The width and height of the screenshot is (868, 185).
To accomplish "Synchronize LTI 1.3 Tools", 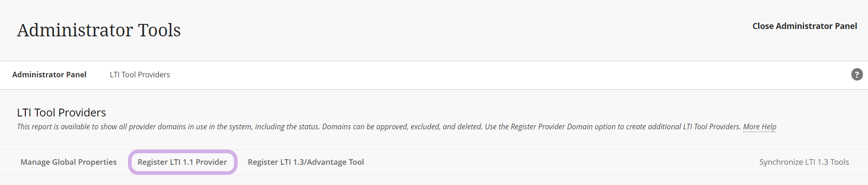I will tap(804, 162).
